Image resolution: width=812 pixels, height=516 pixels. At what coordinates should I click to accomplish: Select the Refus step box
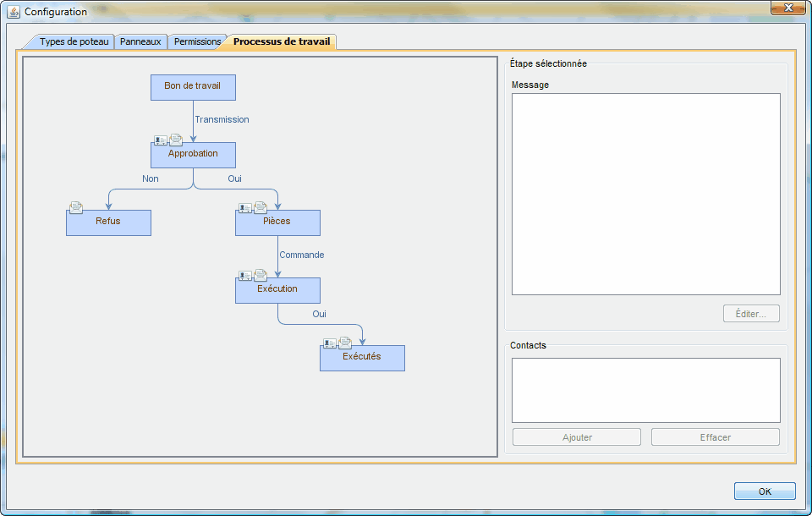pyautogui.click(x=108, y=223)
